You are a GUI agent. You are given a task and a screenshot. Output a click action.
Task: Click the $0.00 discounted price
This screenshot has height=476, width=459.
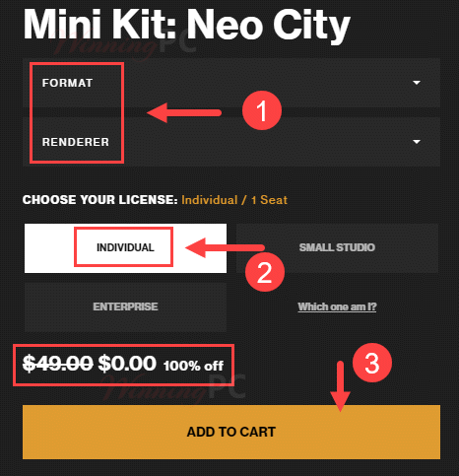pos(127,364)
